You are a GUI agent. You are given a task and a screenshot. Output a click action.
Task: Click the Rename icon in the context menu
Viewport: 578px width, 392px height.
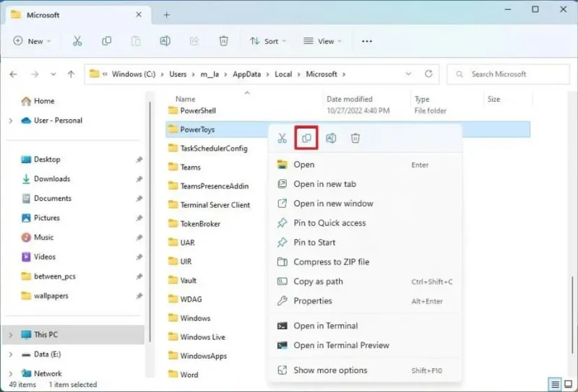coord(331,138)
